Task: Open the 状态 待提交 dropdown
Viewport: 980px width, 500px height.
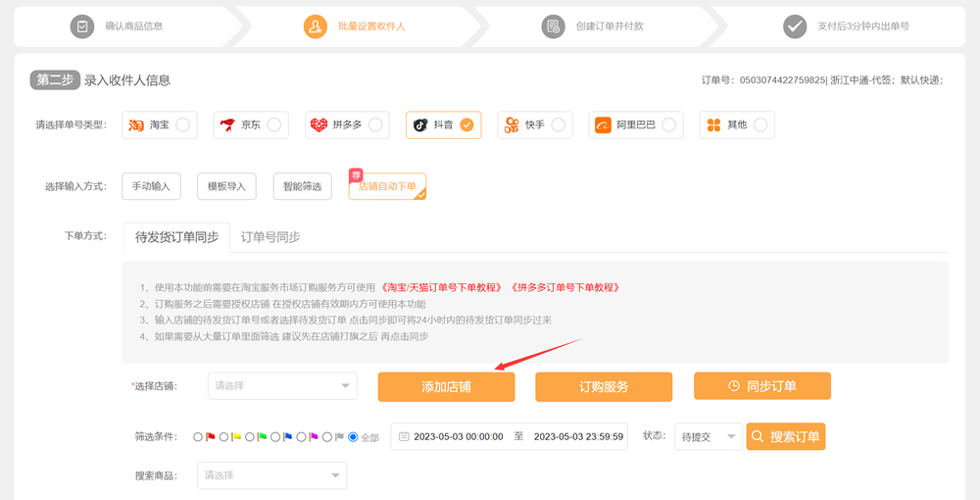Action: coord(708,437)
